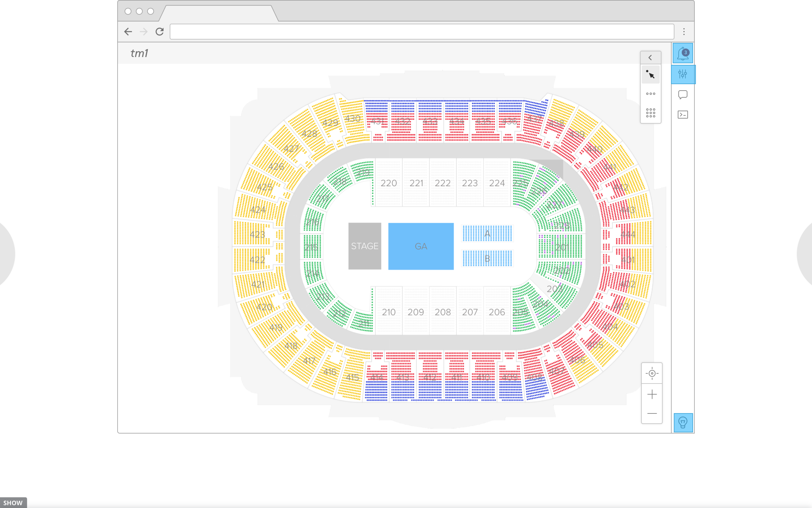Click the lightbulb tips icon

(x=683, y=422)
